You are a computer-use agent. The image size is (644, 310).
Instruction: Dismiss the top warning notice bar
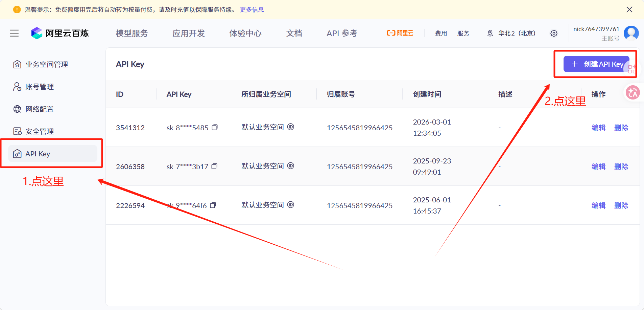629,9
